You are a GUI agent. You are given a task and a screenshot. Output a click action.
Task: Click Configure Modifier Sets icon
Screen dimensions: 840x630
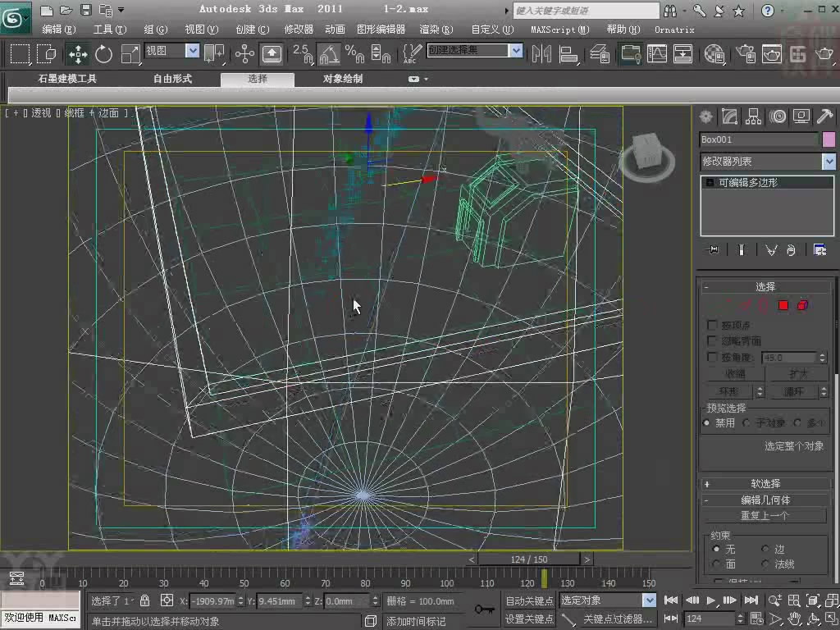(x=819, y=249)
